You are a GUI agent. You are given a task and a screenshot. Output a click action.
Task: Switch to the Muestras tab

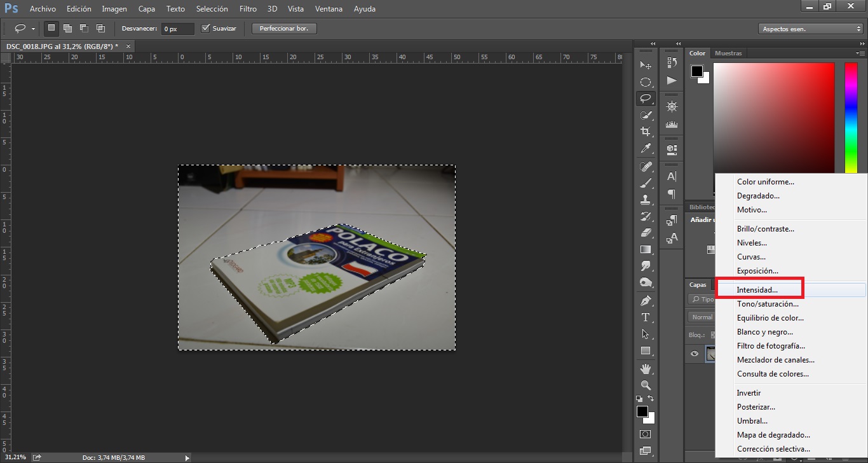[x=728, y=53]
